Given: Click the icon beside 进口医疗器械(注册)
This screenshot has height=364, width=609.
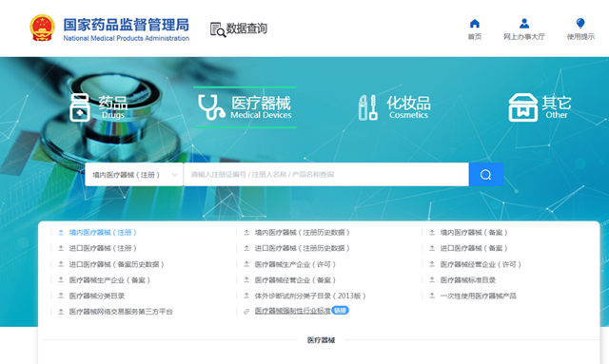Looking at the screenshot, I should tap(61, 248).
